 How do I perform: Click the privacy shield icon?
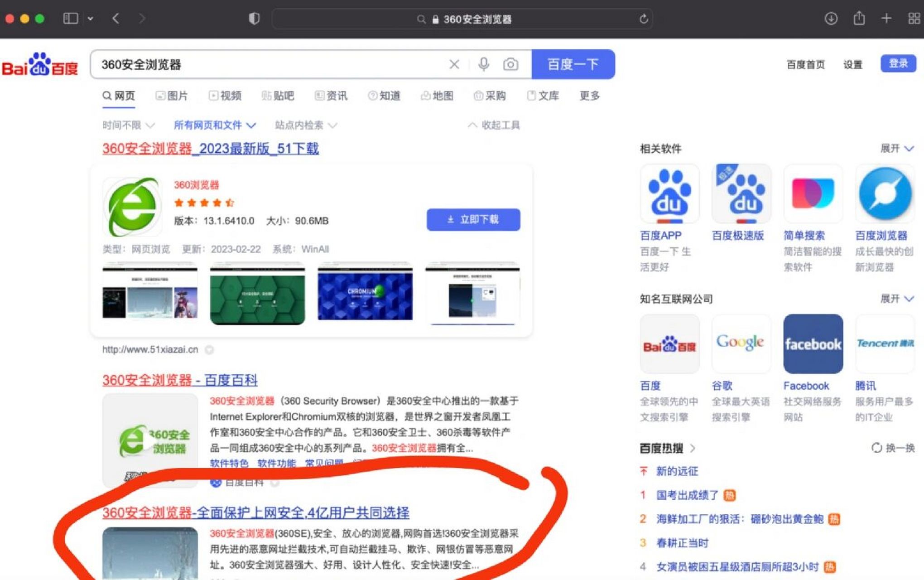coord(254,19)
